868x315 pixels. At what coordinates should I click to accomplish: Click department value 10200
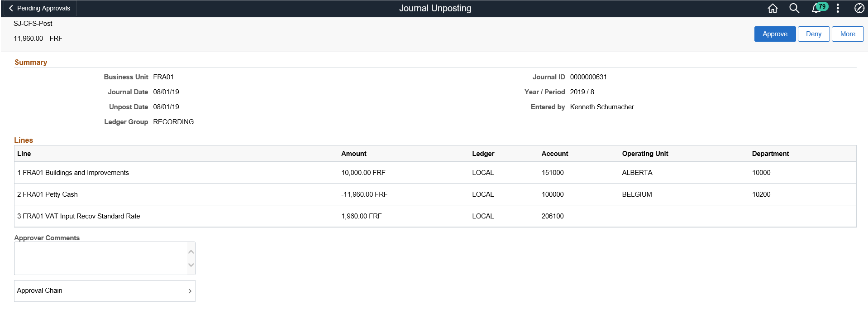[761, 194]
